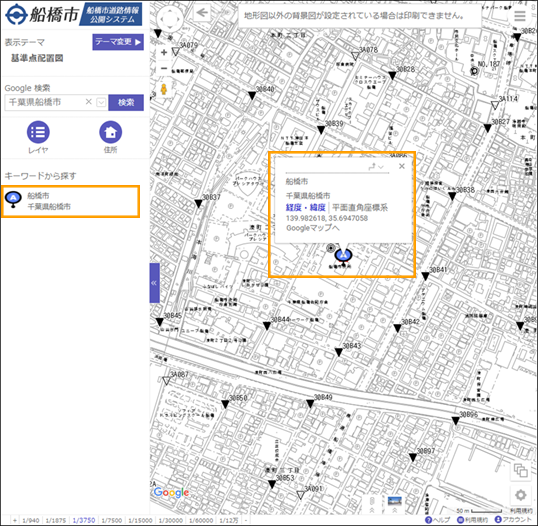Close the 船橋市 info popup

coord(402,166)
